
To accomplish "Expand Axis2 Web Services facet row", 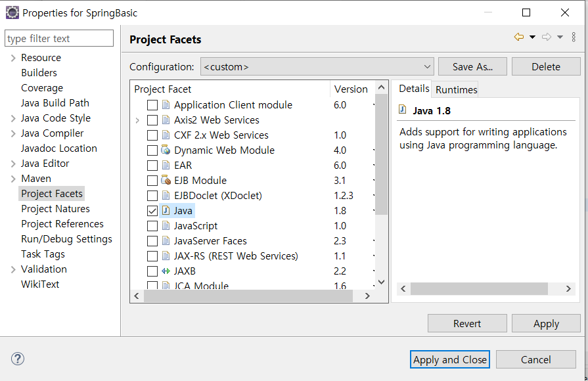I will 137,120.
